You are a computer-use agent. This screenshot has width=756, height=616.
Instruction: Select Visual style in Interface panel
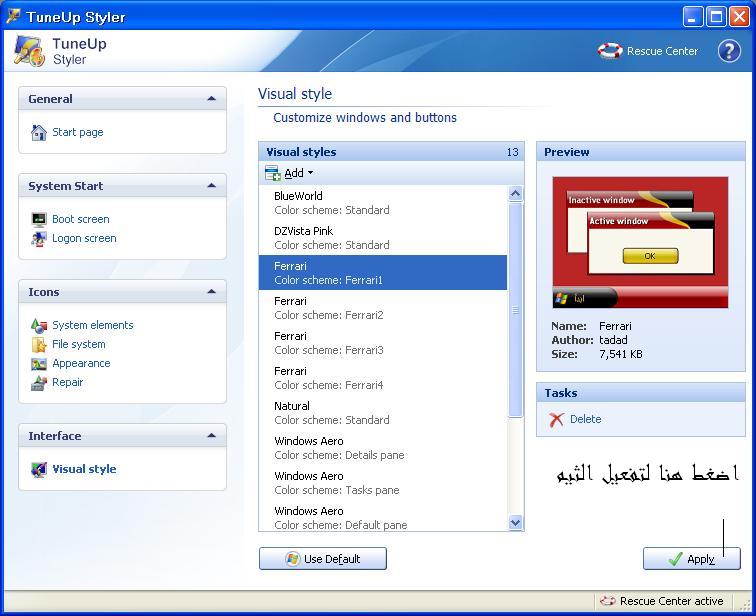pos(84,469)
